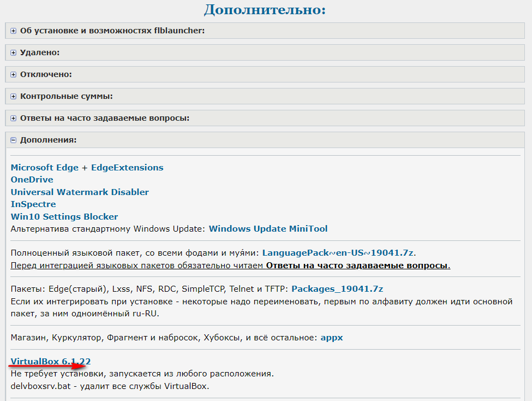Expand the Отключено section plus icon
Image resolution: width=532 pixels, height=401 pixels.
click(x=14, y=75)
